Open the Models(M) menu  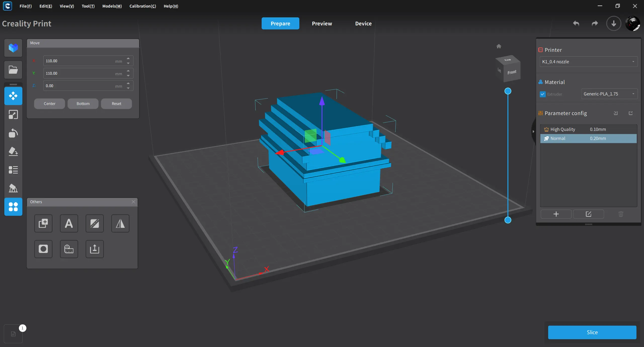112,6
